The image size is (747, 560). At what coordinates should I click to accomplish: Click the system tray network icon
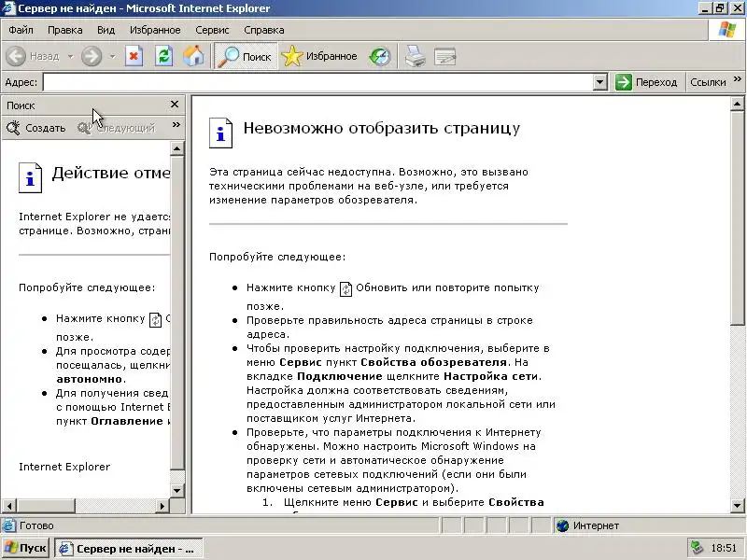pos(697,548)
